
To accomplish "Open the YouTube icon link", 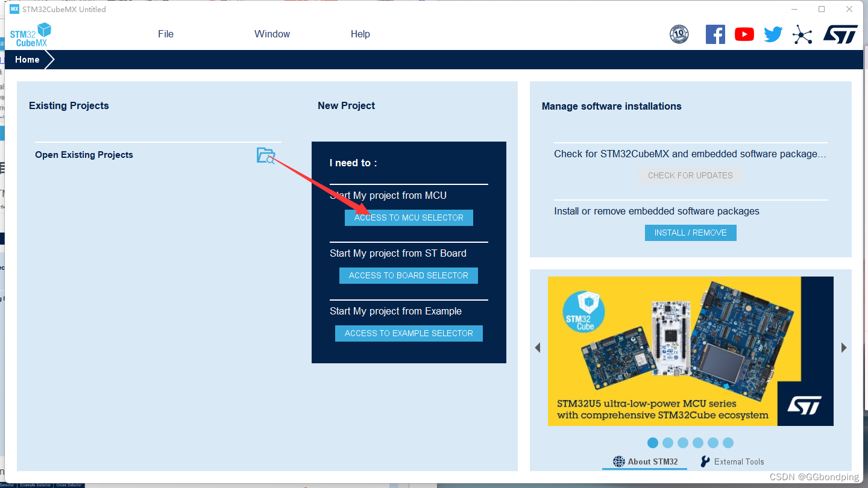I will coord(744,34).
